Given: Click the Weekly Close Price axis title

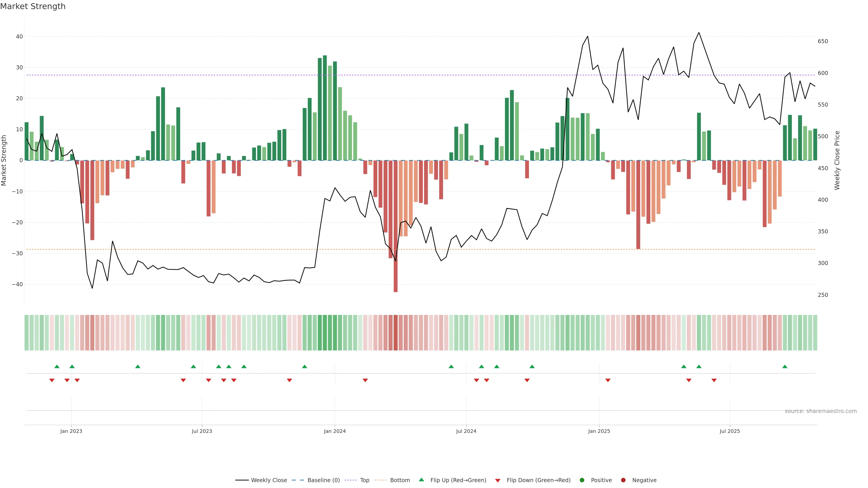Looking at the screenshot, I should [837, 160].
